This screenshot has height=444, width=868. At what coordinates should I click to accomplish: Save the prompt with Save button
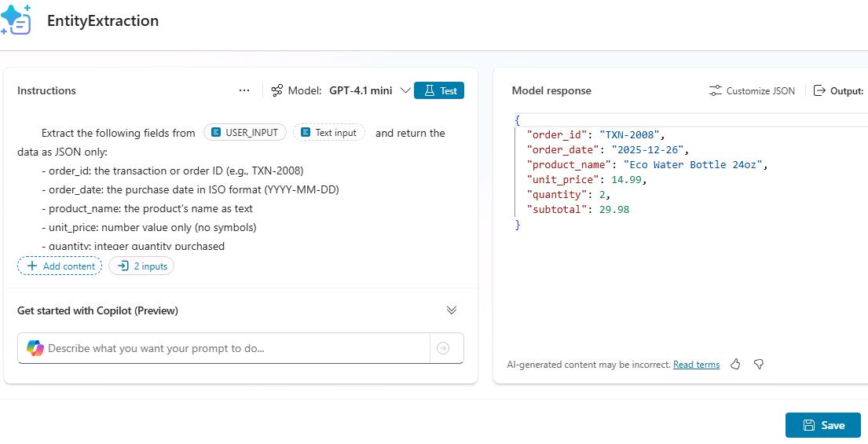(823, 425)
